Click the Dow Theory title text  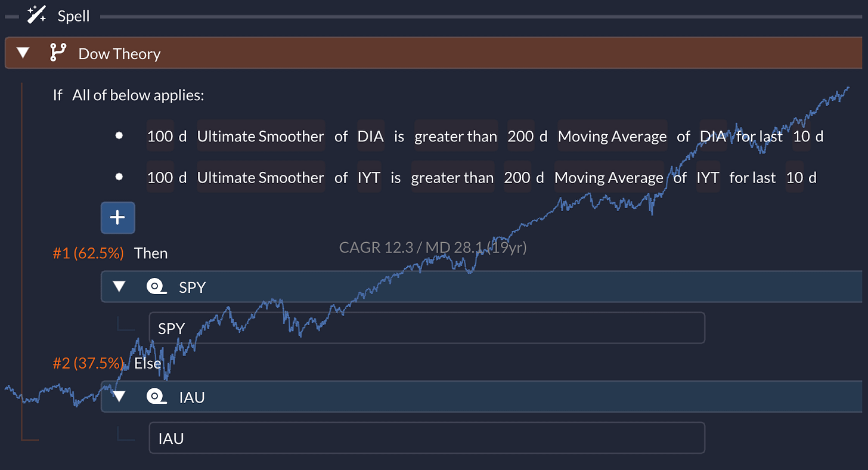119,54
